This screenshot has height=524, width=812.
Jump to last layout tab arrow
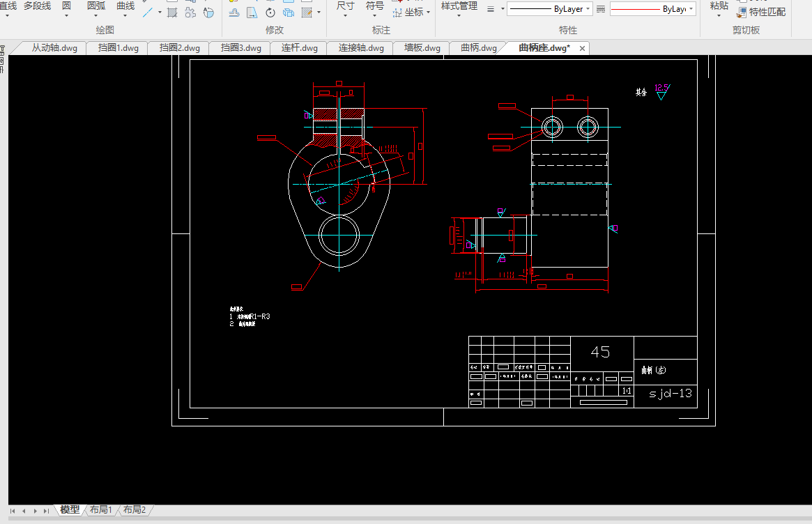[x=46, y=511]
